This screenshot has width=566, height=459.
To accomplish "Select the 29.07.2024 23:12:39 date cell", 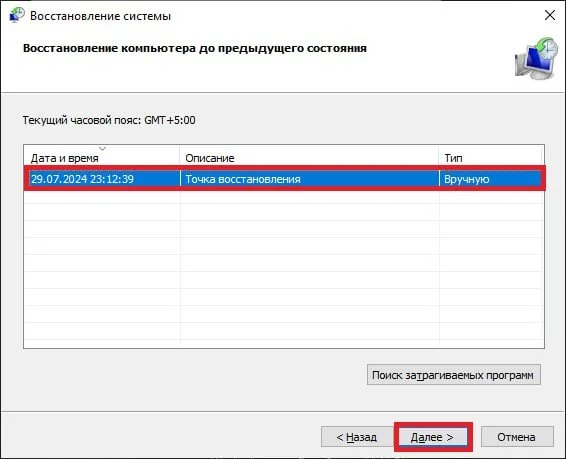I will click(x=82, y=179).
